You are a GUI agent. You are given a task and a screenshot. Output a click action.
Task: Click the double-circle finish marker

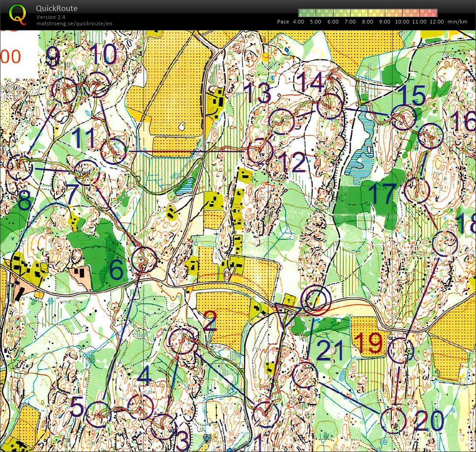pos(316,300)
